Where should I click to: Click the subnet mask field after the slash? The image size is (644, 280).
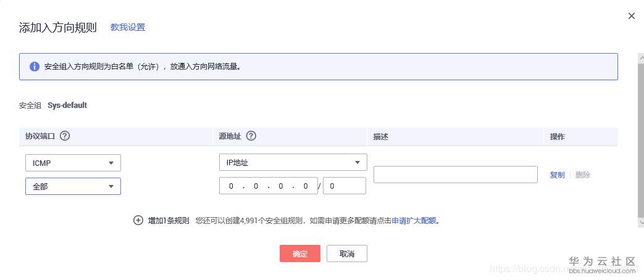point(344,186)
